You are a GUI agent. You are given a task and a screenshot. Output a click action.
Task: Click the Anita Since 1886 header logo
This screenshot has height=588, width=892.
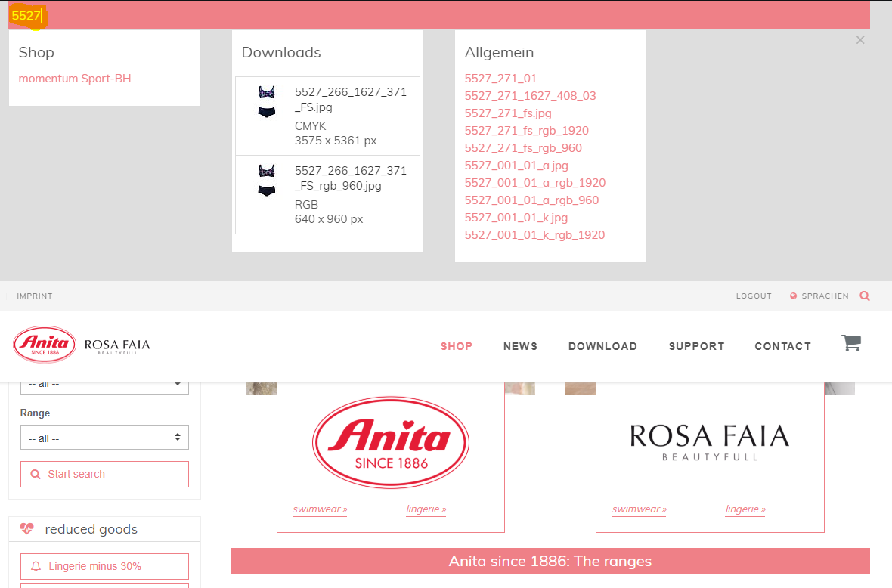pyautogui.click(x=45, y=345)
